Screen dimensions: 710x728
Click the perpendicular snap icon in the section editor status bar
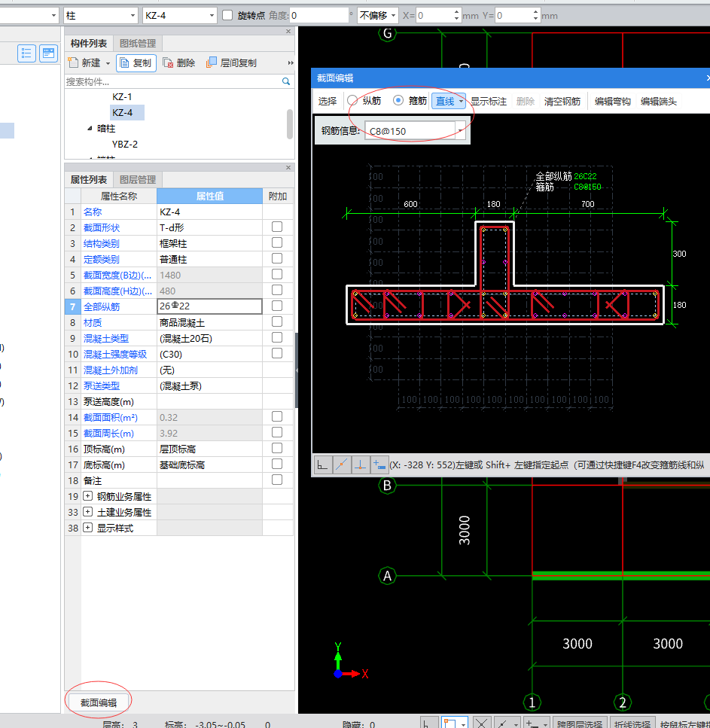click(x=361, y=465)
